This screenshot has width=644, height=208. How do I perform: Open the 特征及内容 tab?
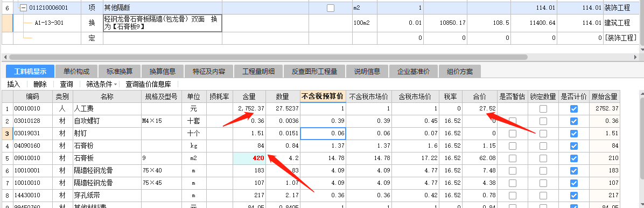(208, 71)
